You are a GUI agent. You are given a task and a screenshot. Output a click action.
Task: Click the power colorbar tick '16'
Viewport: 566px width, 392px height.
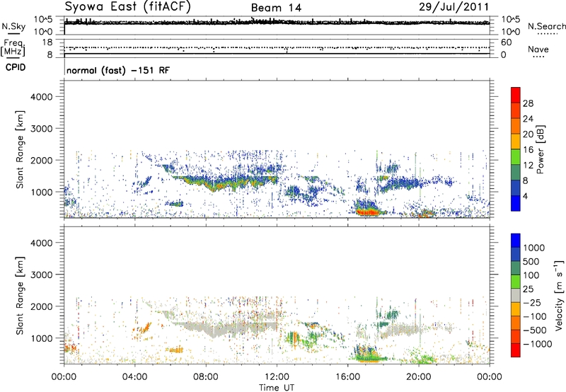tap(528, 150)
